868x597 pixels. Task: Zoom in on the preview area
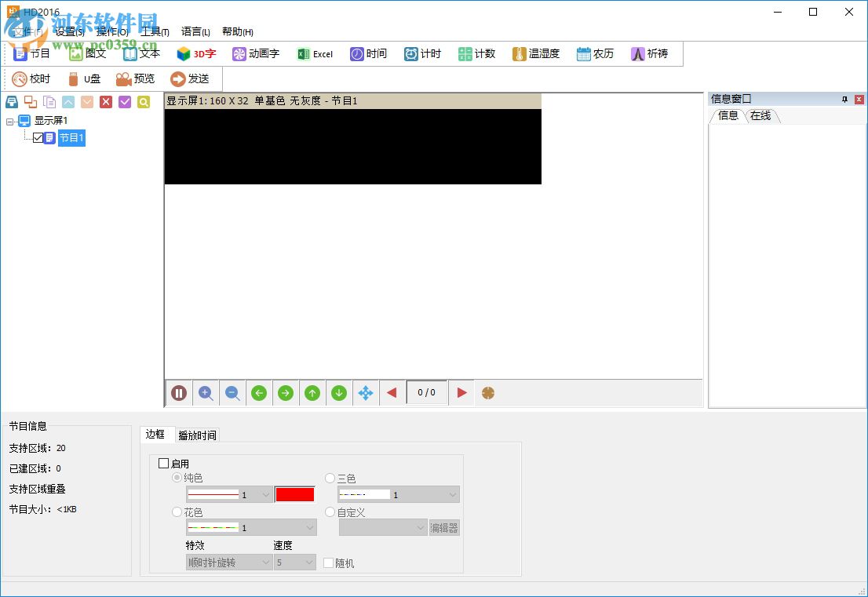[206, 393]
